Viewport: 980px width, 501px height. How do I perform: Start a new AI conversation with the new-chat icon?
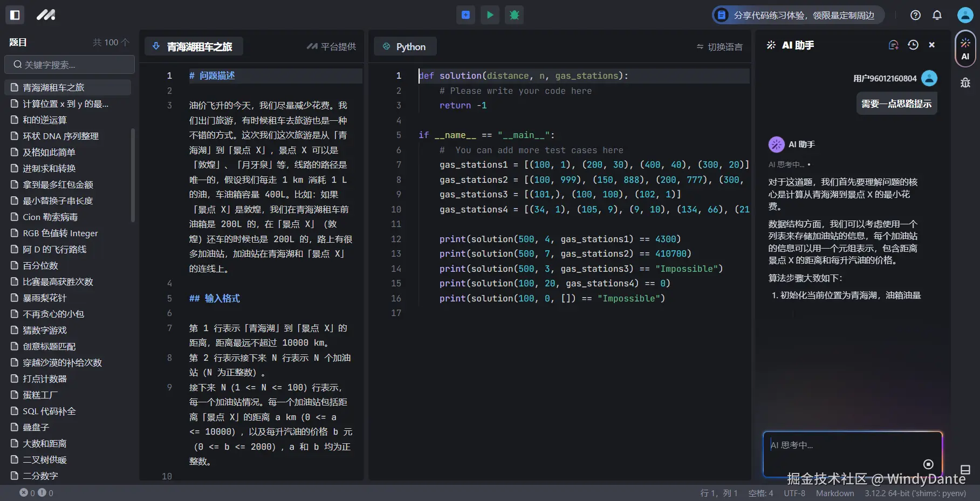tap(893, 45)
